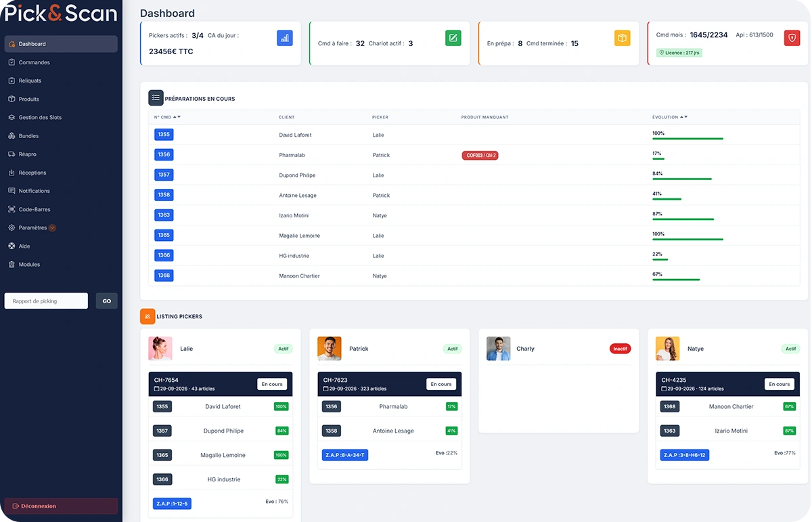
Task: Click the progress bar for order 1368 in the table
Action: tap(677, 280)
